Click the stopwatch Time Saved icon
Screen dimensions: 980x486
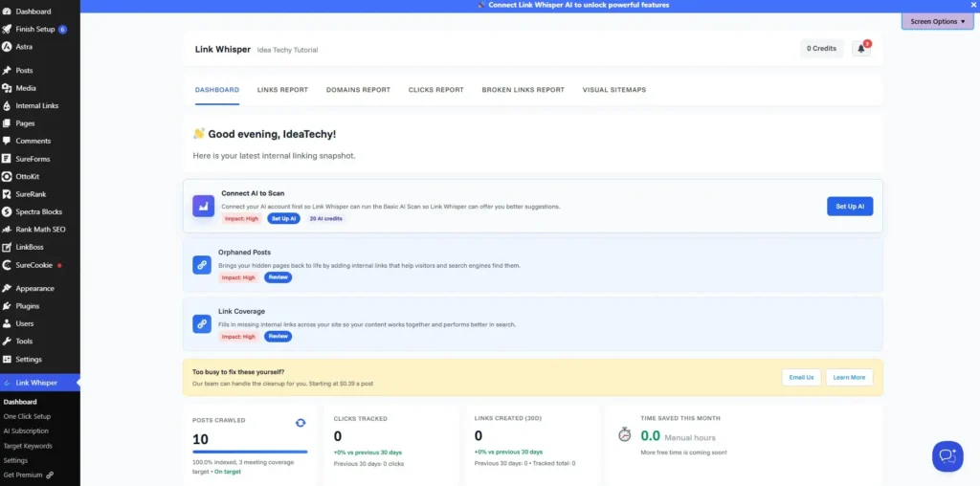click(624, 434)
